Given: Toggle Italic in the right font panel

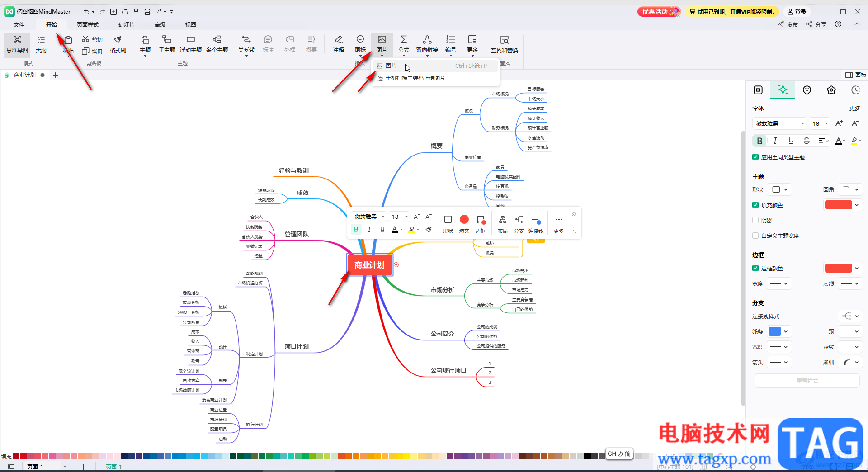Looking at the screenshot, I should [x=775, y=141].
